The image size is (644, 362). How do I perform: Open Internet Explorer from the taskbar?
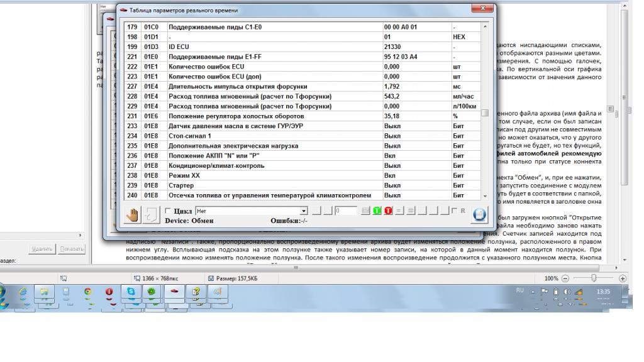point(23,292)
